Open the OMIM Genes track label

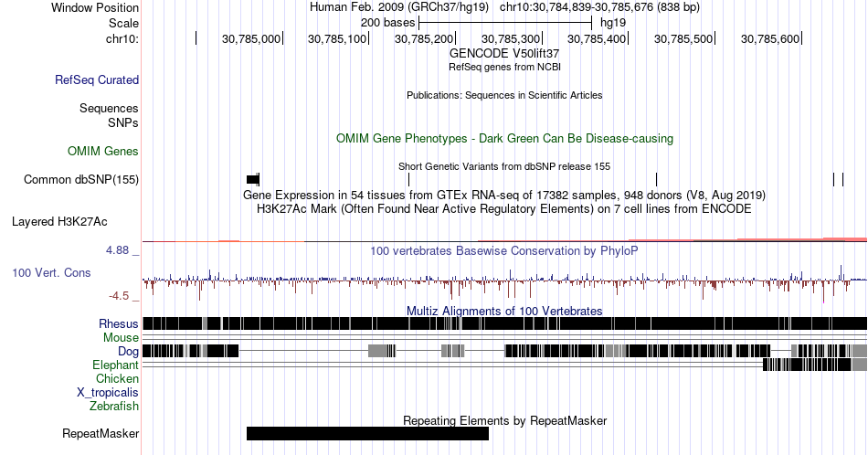pos(103,151)
